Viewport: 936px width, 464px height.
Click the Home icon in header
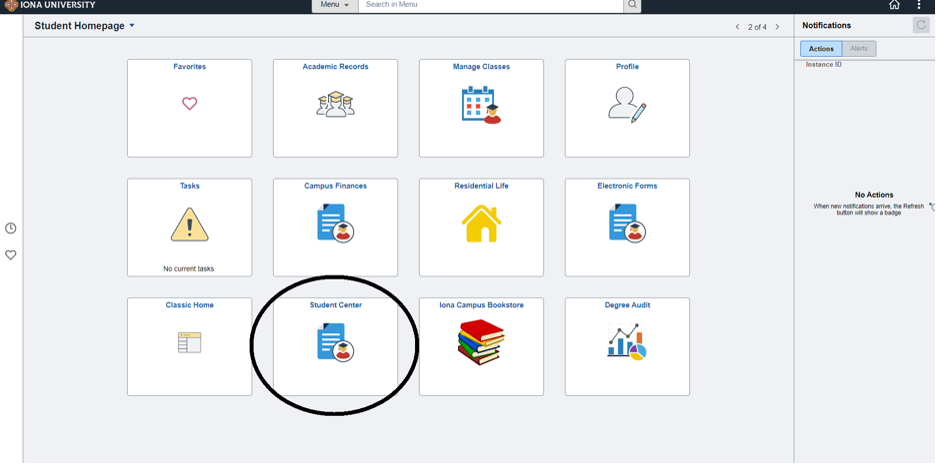[x=894, y=5]
